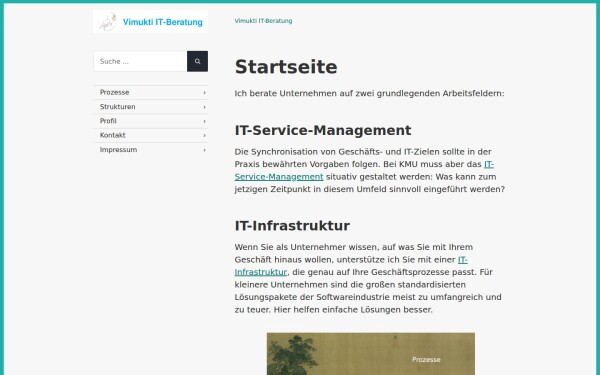Screen dimensions: 600x375
Task: Click the IT-Infrastruktur section heading
Action: point(292,226)
